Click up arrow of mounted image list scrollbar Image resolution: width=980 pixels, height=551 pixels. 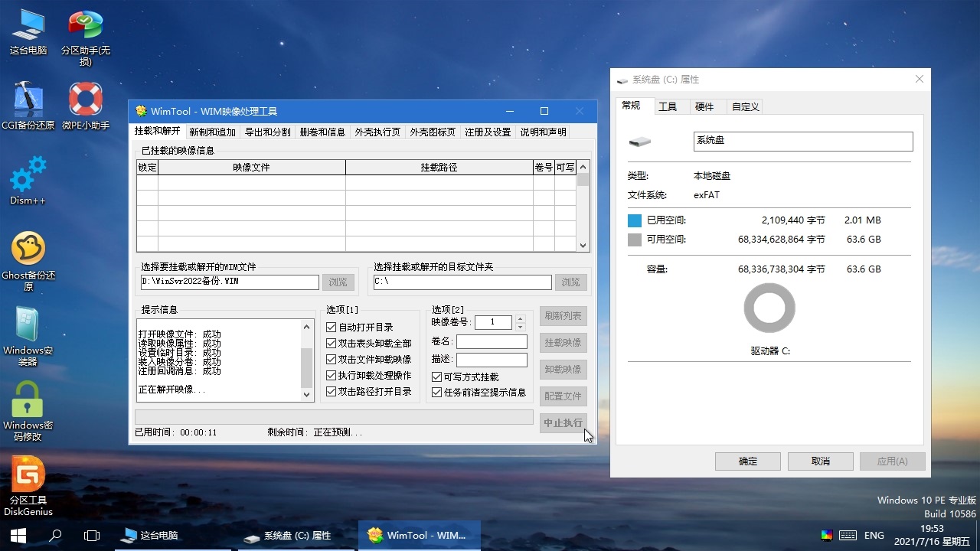(x=583, y=167)
